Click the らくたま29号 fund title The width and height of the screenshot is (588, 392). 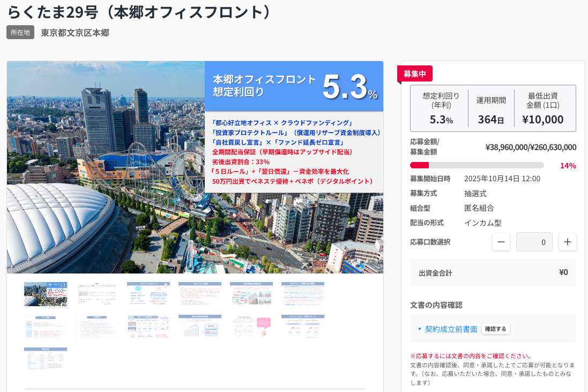pos(139,11)
